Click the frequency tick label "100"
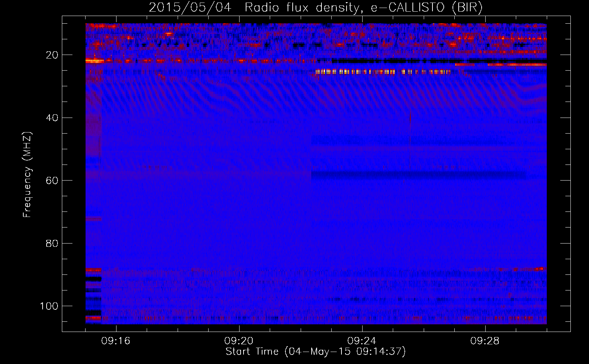The height and width of the screenshot is (364, 589). (x=49, y=306)
